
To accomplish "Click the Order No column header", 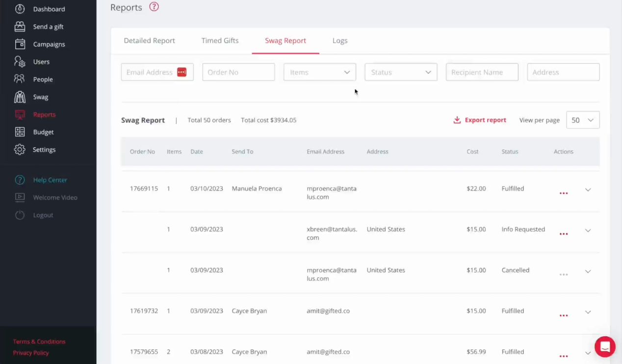I will [142, 152].
